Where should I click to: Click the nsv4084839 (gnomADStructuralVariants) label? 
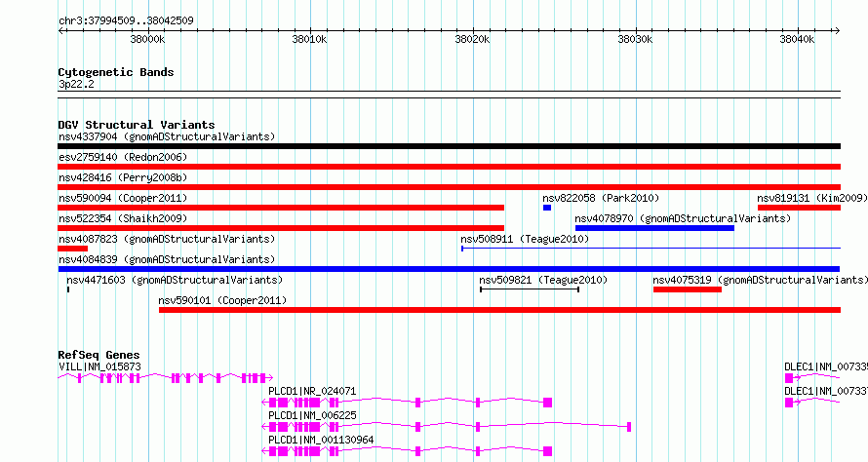point(167,259)
